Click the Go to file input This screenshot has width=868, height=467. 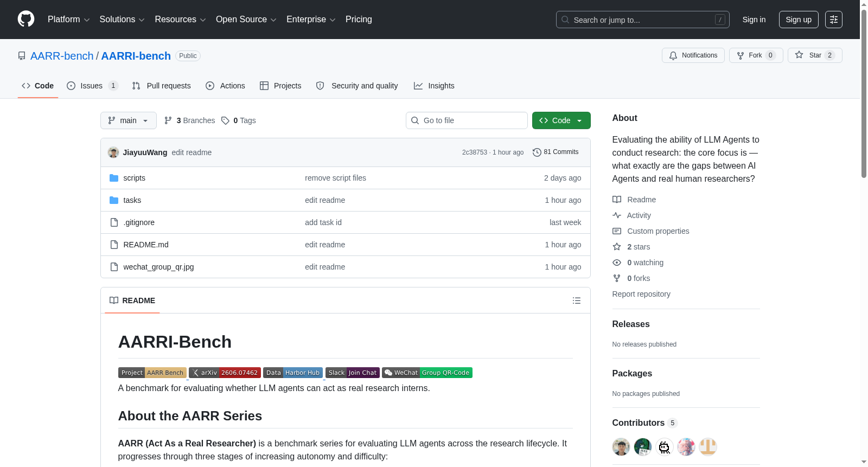467,120
